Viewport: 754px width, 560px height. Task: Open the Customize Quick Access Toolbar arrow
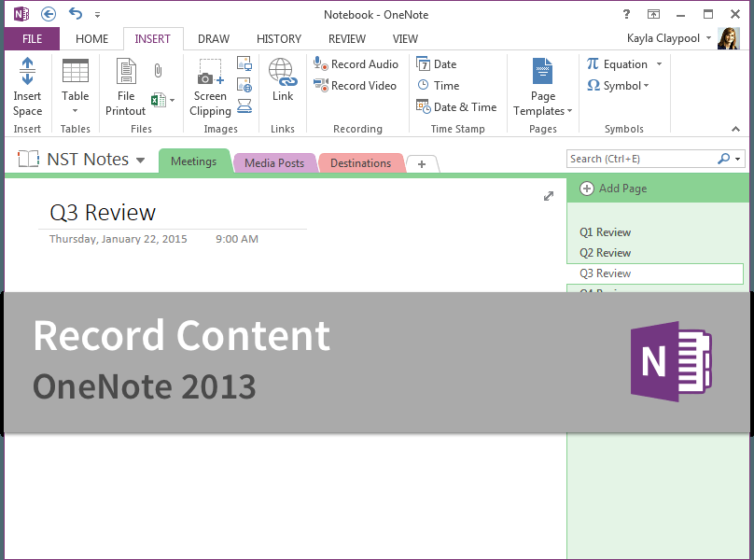(98, 15)
